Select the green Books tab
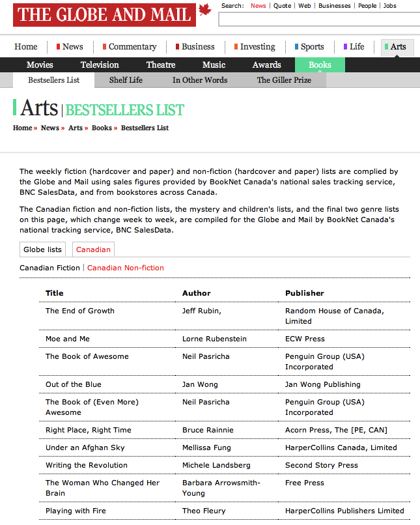 click(x=320, y=64)
